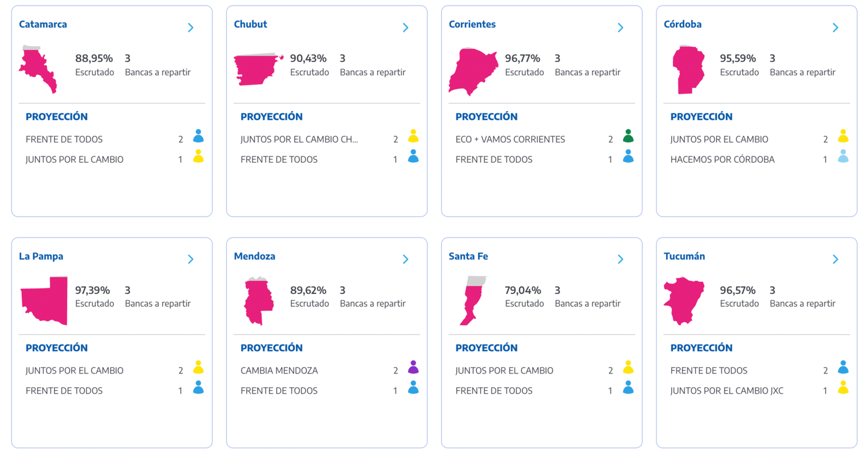Click the Córdoba province map shape

click(688, 69)
